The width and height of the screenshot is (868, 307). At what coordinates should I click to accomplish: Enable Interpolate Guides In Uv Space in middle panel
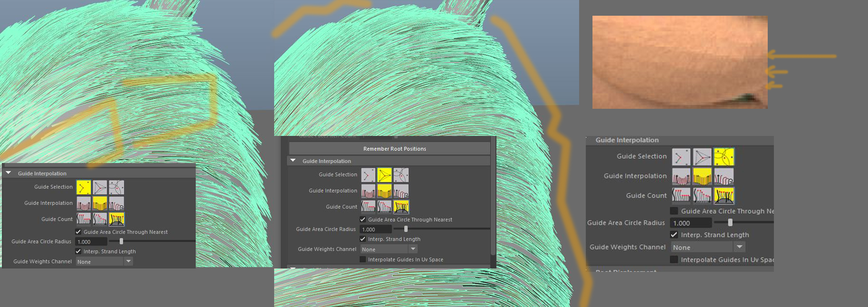click(x=363, y=259)
